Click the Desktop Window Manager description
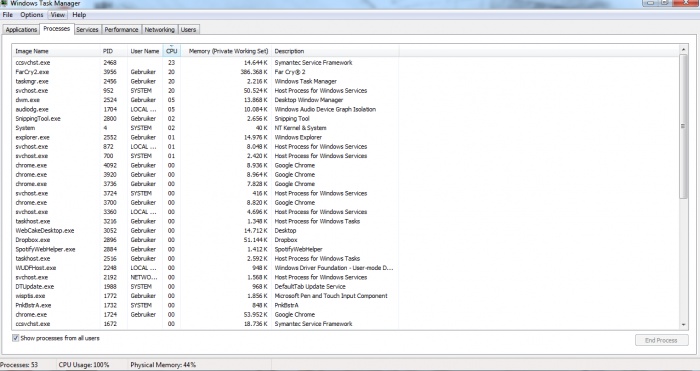Screen dimensions: 700x371 (x=308, y=100)
